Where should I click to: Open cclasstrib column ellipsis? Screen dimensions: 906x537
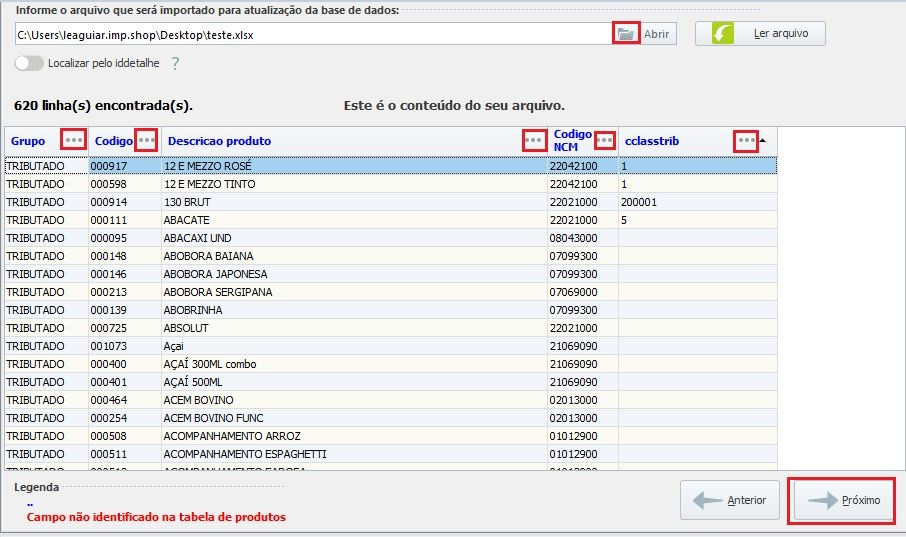[746, 140]
